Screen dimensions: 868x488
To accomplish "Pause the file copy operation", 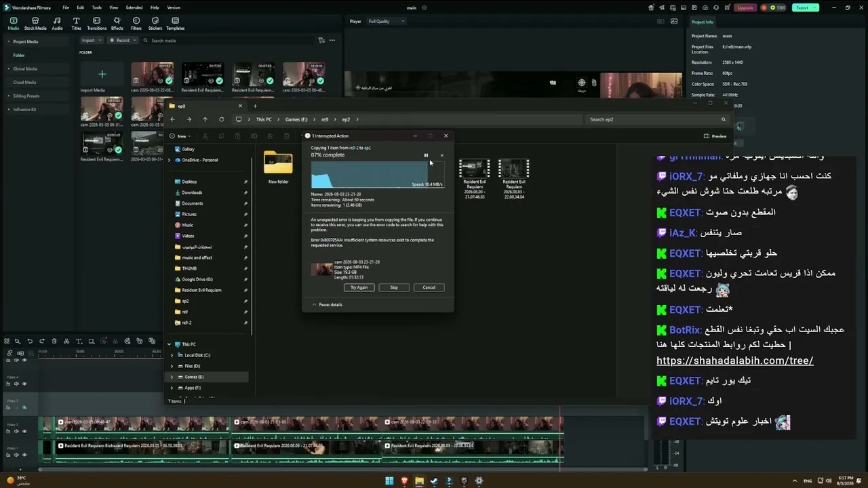I will coord(426,155).
